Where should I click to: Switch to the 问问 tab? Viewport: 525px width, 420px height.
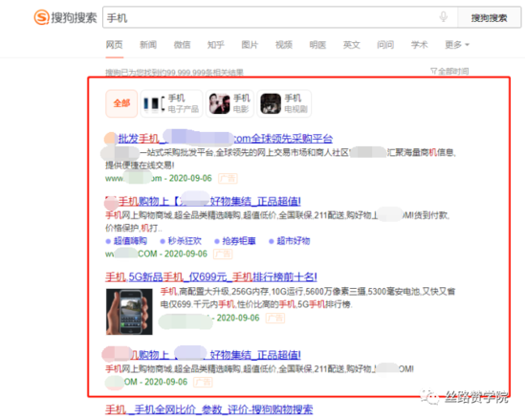click(x=385, y=45)
